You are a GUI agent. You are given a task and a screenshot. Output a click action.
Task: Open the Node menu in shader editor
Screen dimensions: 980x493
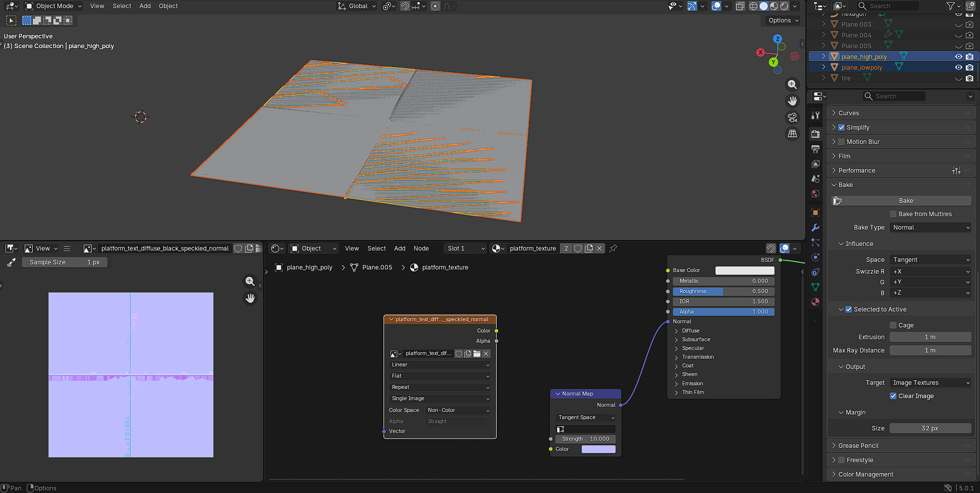pyautogui.click(x=421, y=249)
